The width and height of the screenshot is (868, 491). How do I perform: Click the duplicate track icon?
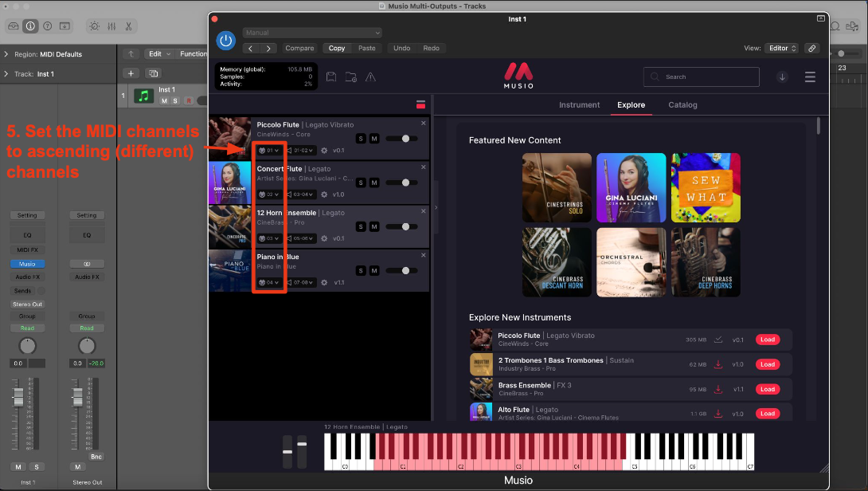pos(154,73)
